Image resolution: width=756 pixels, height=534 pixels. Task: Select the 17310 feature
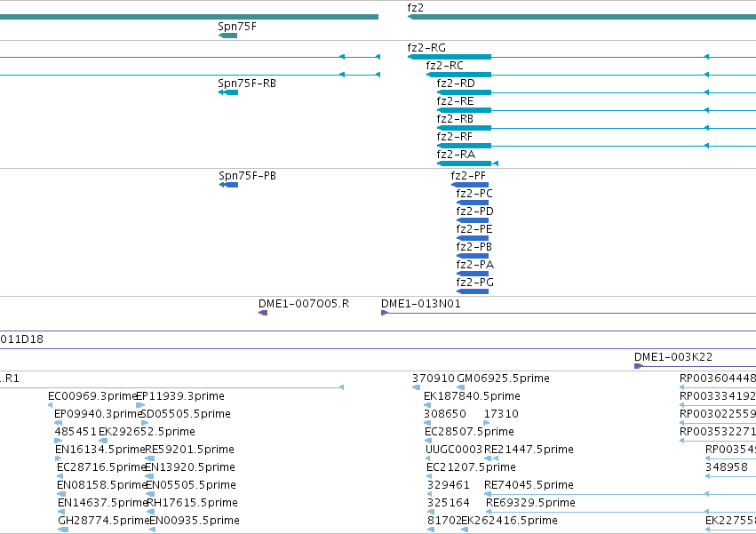coord(501,414)
